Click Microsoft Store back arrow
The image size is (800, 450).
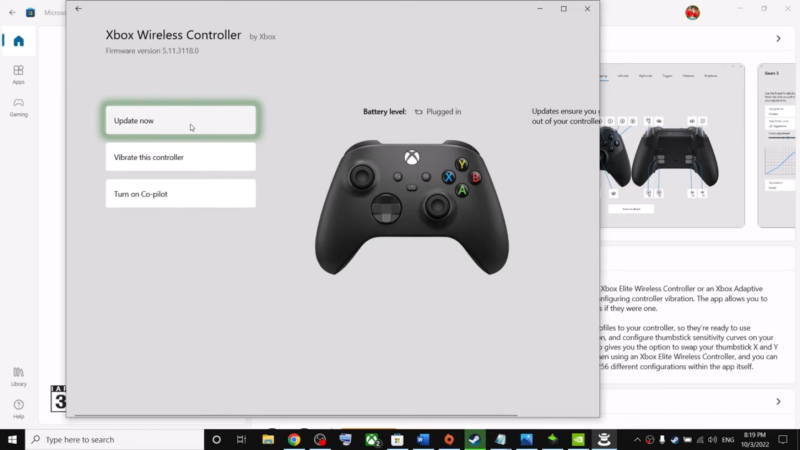[12, 12]
